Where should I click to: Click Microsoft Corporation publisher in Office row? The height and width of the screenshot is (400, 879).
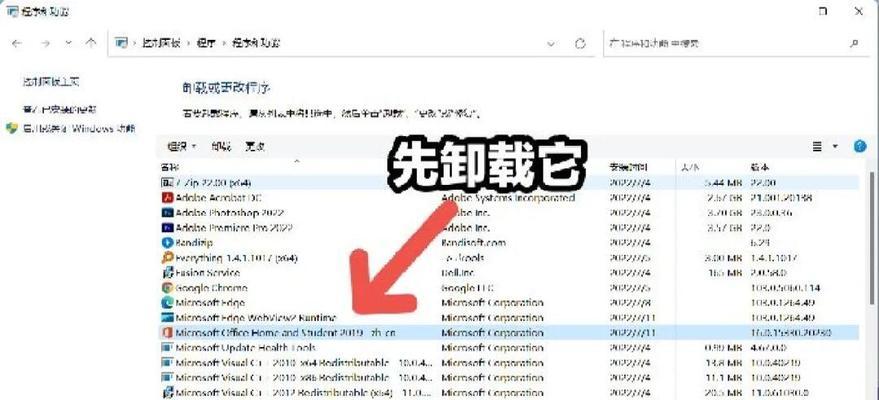coord(492,333)
